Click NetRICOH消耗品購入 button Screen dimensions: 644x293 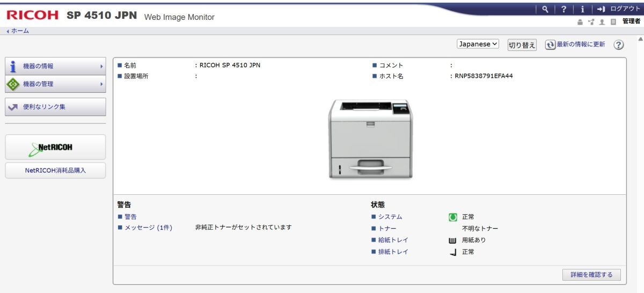[55, 171]
